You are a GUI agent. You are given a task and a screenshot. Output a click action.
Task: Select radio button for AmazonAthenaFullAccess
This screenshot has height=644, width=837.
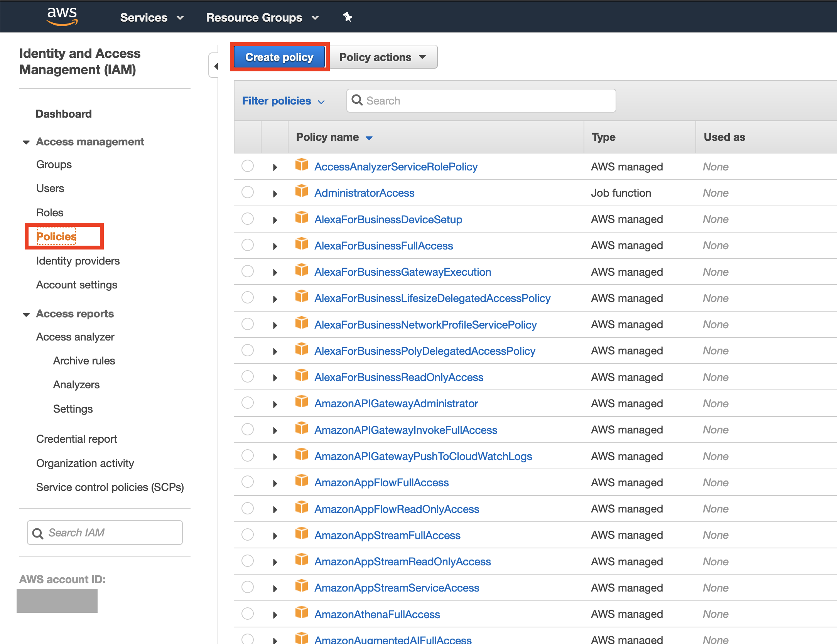248,614
